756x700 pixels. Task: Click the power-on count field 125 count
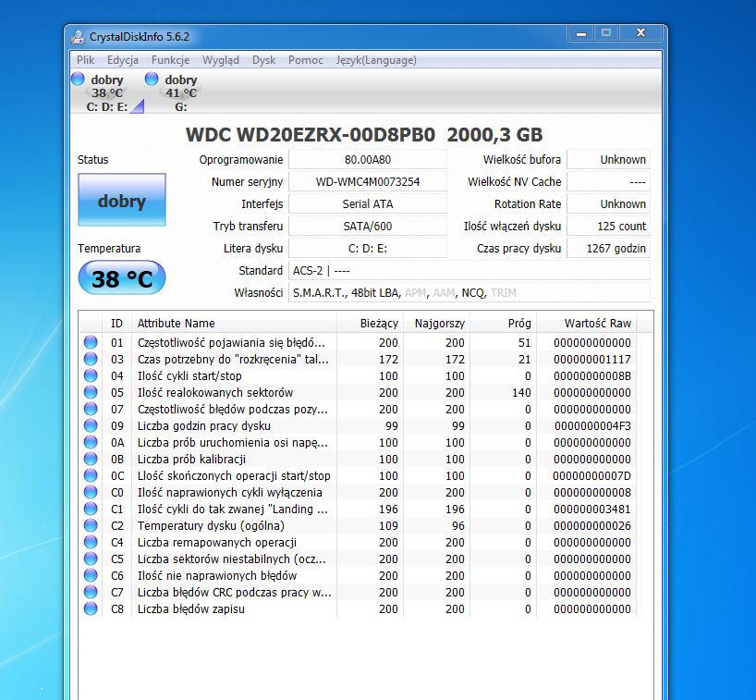click(x=608, y=227)
